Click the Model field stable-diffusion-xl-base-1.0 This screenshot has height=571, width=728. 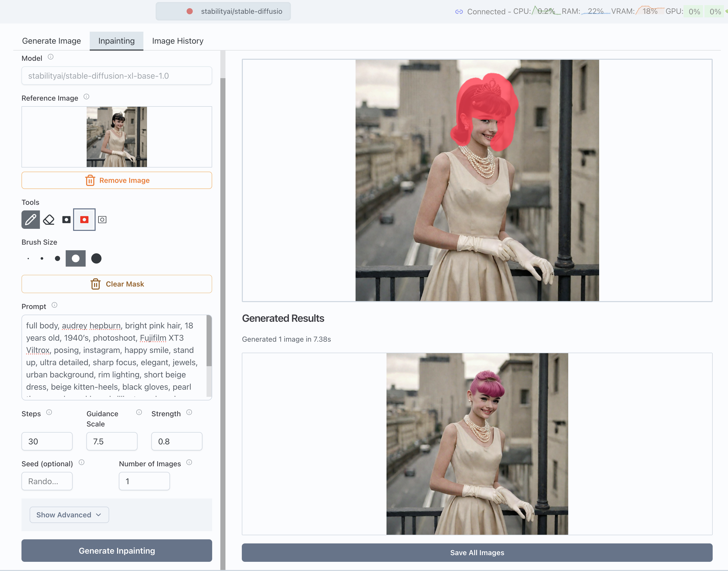coord(116,76)
